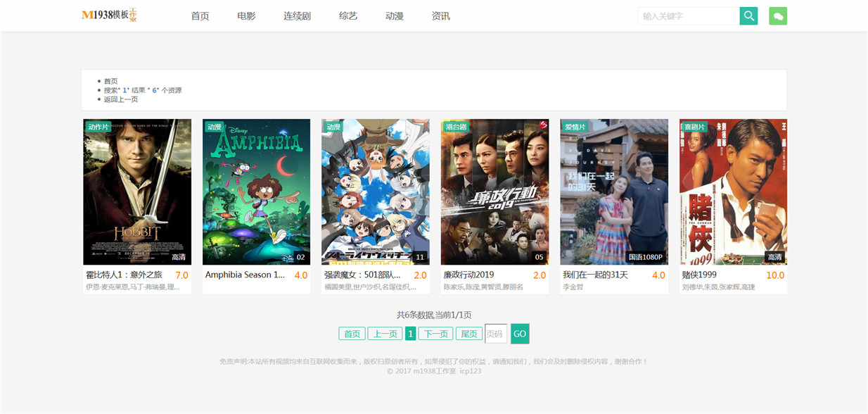Click the 页码 page number input
This screenshot has width=868, height=414.
point(496,334)
